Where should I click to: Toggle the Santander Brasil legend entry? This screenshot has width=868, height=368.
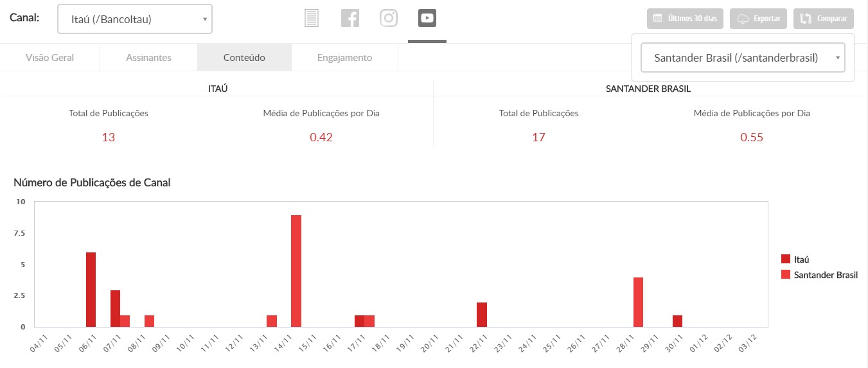tap(820, 275)
